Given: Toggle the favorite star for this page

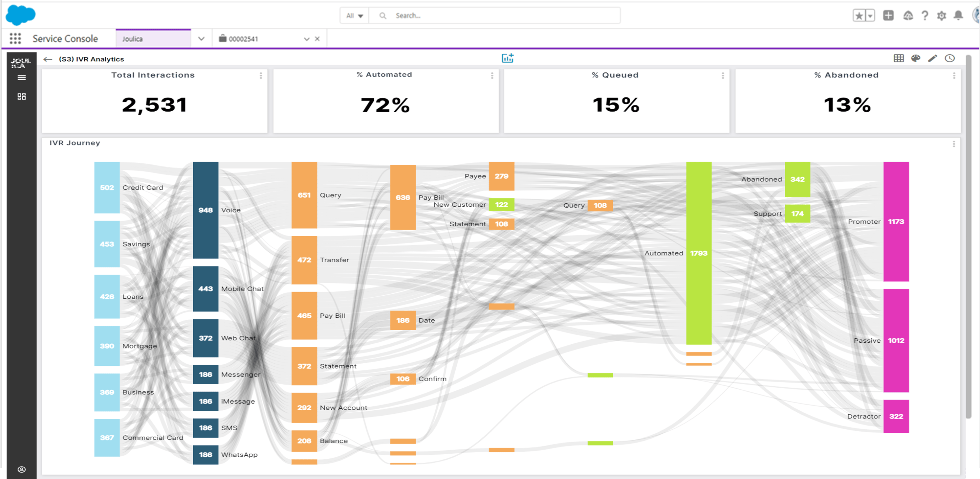Looking at the screenshot, I should pyautogui.click(x=860, y=16).
